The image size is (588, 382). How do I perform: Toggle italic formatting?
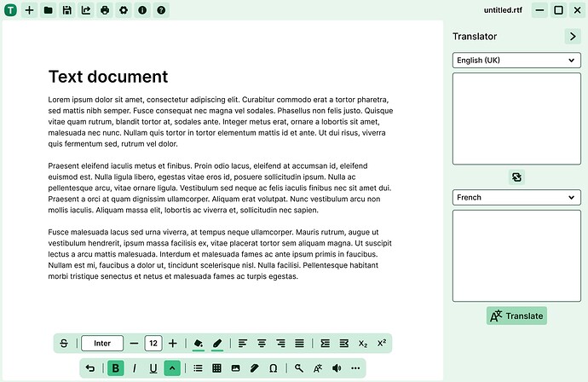point(134,368)
